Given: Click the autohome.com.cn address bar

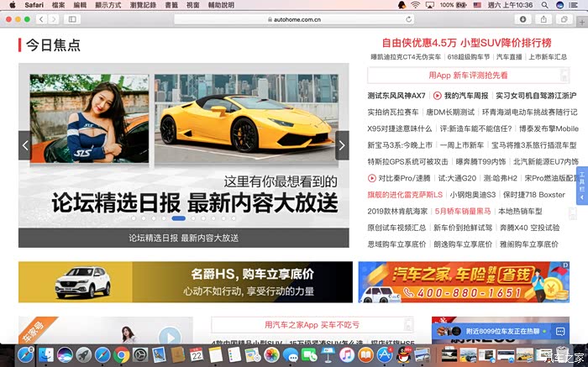Looking at the screenshot, I should coord(292,18).
